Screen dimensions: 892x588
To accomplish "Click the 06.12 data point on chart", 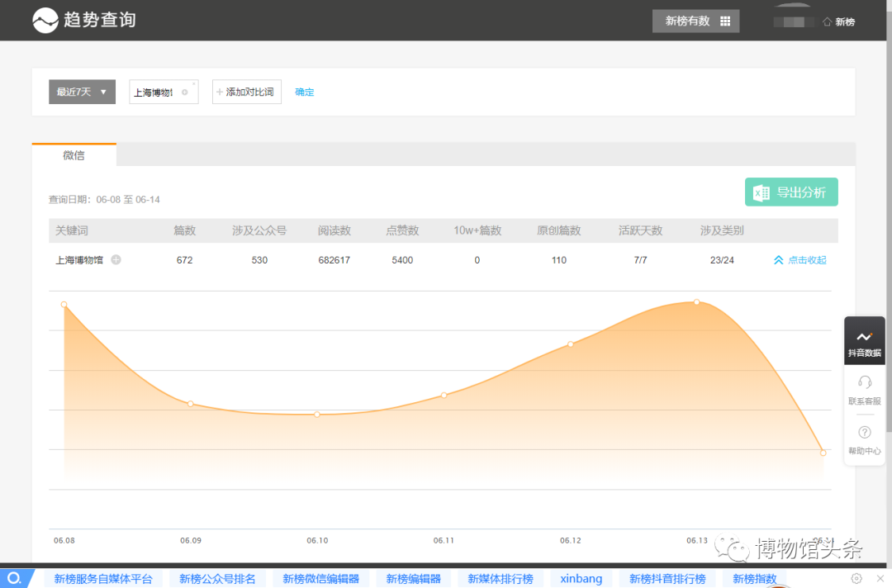I will coord(571,344).
